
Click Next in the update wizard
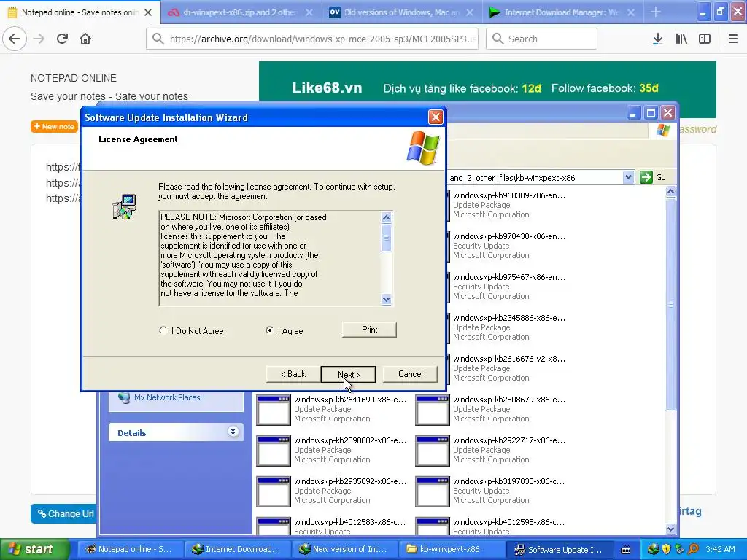(348, 374)
